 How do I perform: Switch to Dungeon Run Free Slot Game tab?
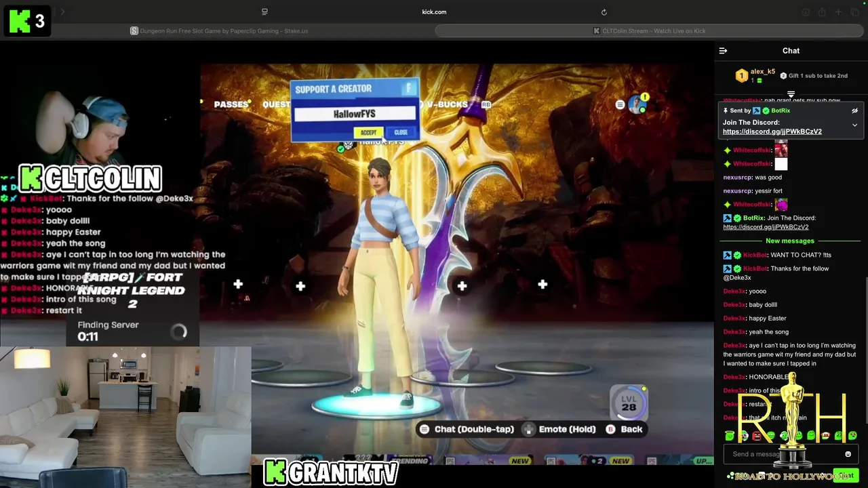(x=219, y=31)
